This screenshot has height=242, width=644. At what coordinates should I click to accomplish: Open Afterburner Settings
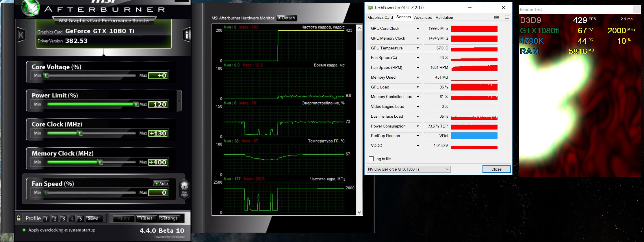click(x=169, y=218)
